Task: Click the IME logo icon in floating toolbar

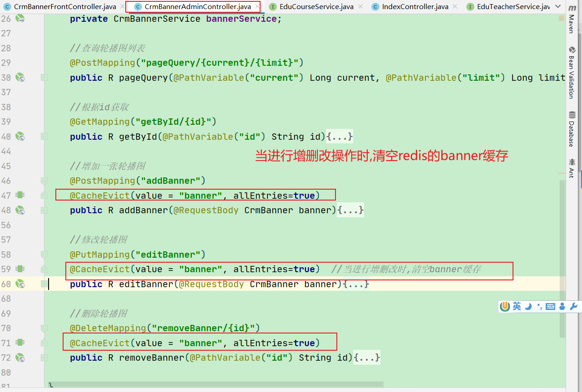Action: (505, 306)
